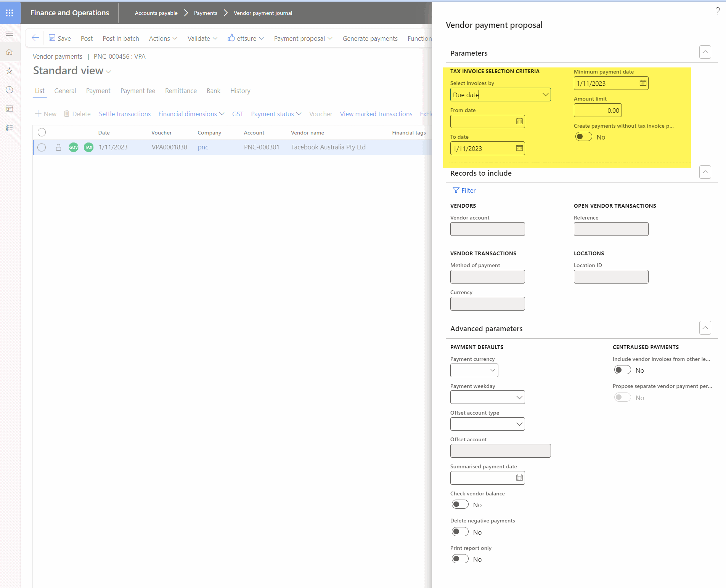
Task: Click the Accounts payable breadcrumb
Action: 156,13
